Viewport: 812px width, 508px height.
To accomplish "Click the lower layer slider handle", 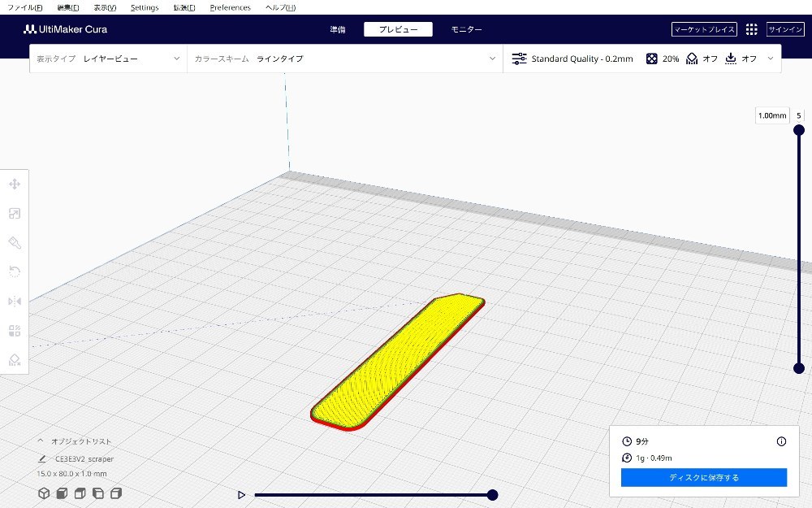I will (x=798, y=368).
